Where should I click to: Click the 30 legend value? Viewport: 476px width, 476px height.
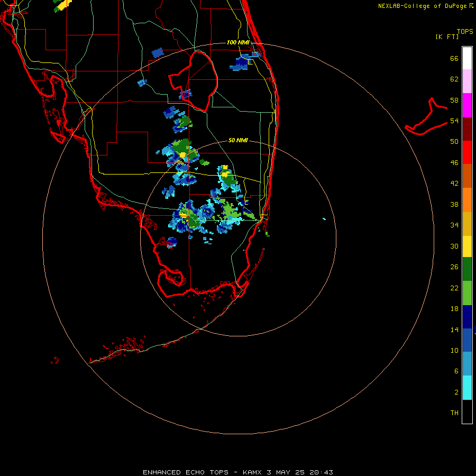coord(454,246)
